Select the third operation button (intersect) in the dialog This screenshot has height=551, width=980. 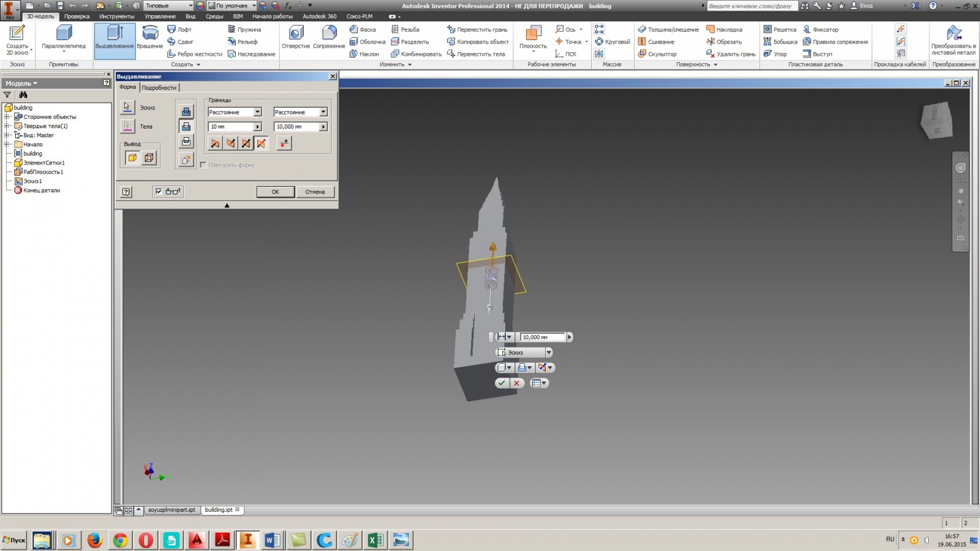(186, 141)
